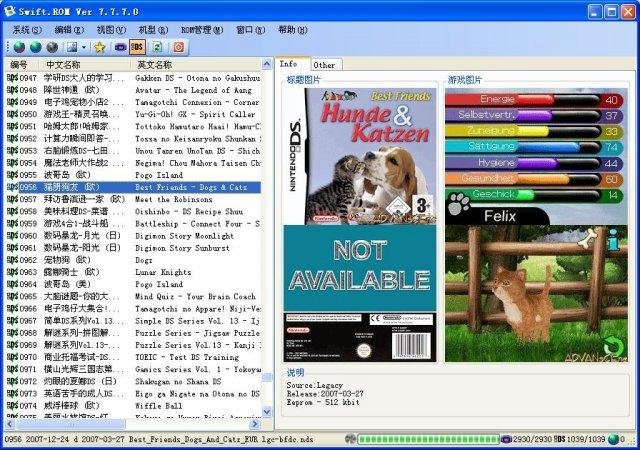
Task: Select row 0968 Puzzle Series - Jigsaw Puzzle
Action: 133,333
